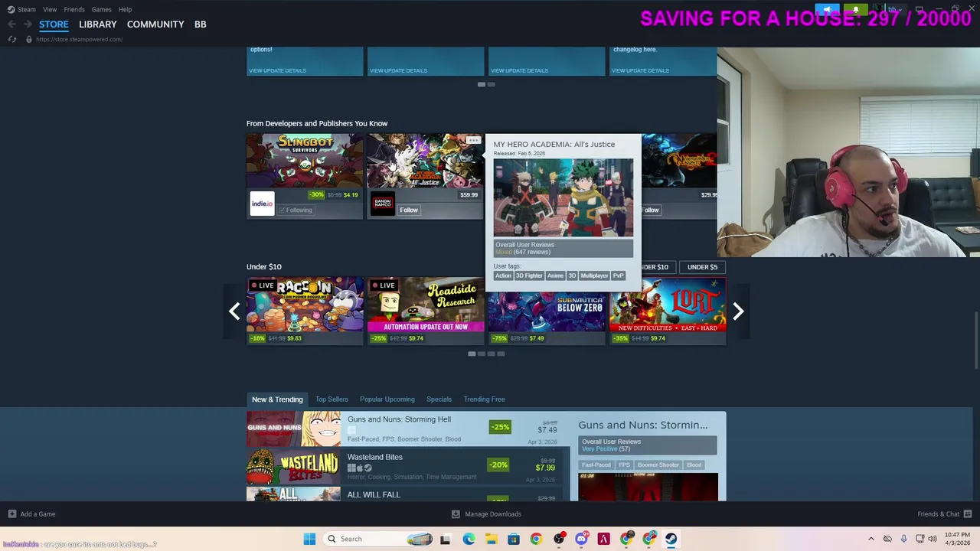Open File Explorer from the taskbar
Screen dimensions: 980x551
pos(491,539)
